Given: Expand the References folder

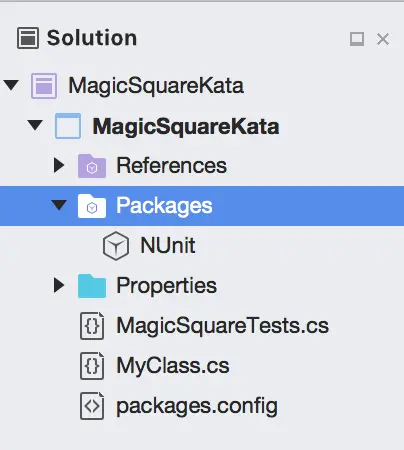Looking at the screenshot, I should coord(59,165).
